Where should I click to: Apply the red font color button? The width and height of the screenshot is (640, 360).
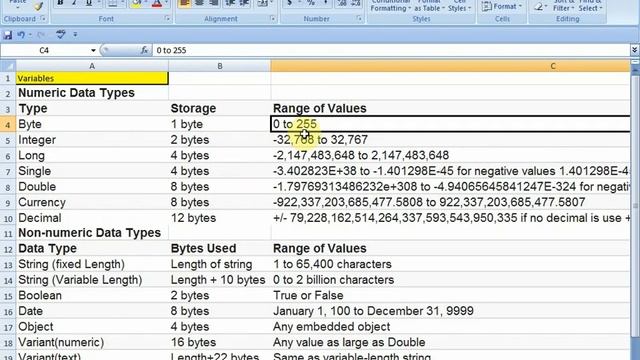pyautogui.click(x=157, y=4)
